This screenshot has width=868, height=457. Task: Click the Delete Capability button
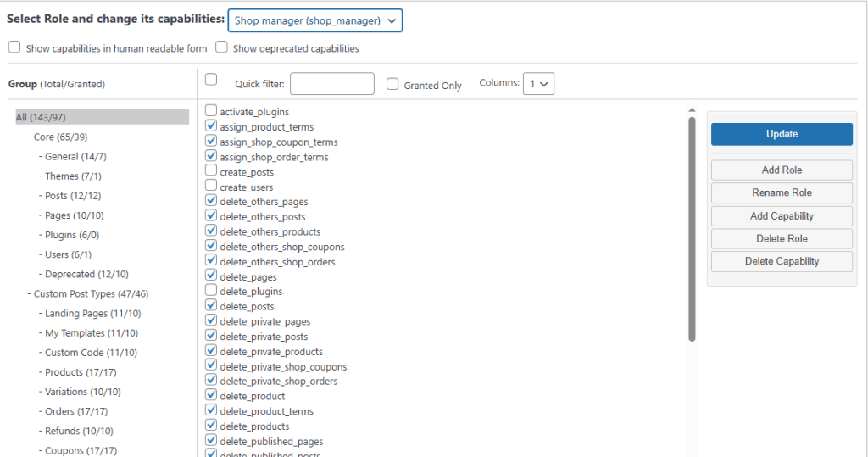782,261
